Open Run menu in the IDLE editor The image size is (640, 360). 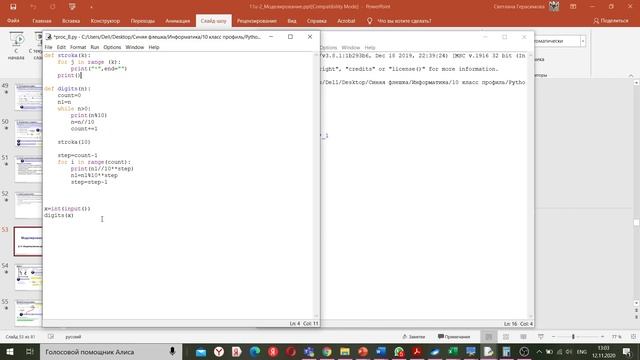[95, 47]
